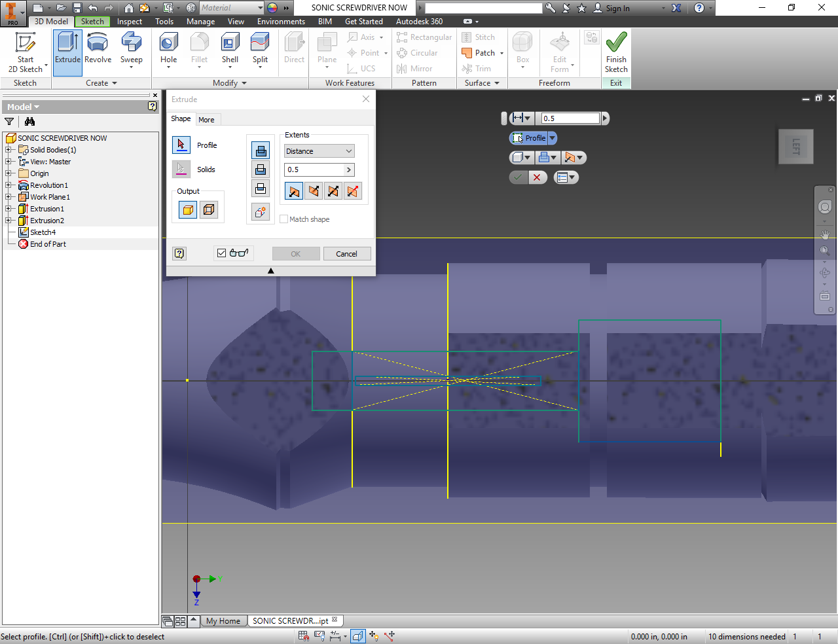Select Surface output type in Extrude dialog
The image size is (838, 644).
pyautogui.click(x=209, y=210)
